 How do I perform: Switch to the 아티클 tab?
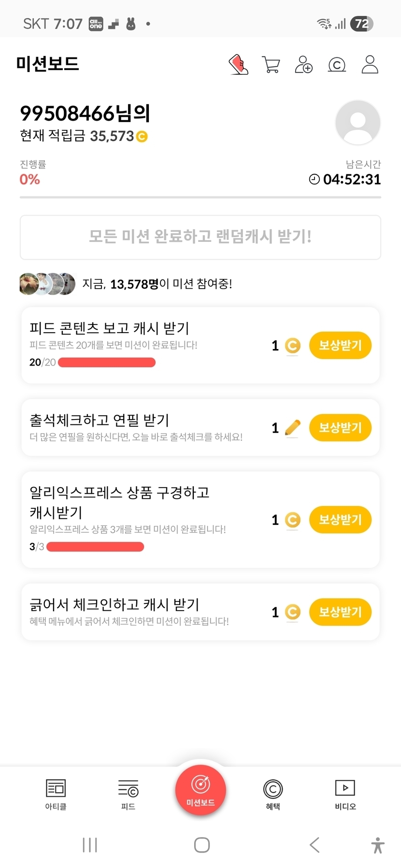click(56, 794)
